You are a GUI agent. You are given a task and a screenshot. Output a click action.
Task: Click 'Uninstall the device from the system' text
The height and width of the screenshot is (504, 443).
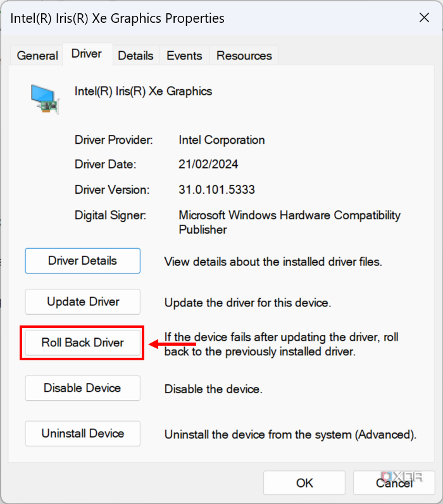point(290,434)
